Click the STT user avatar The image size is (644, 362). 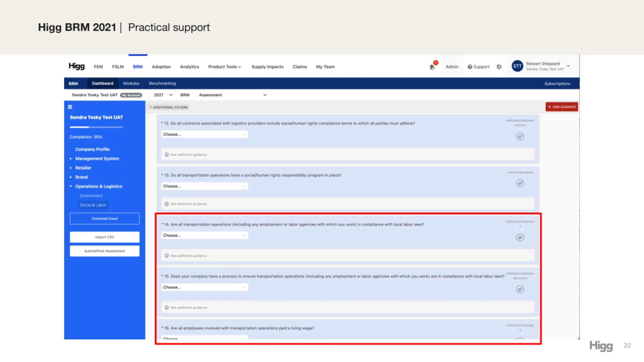517,66
